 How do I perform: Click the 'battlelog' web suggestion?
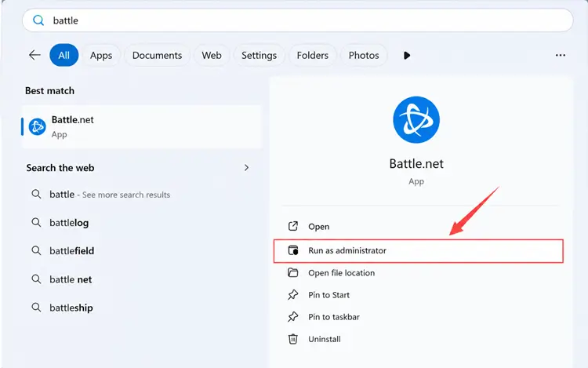69,223
